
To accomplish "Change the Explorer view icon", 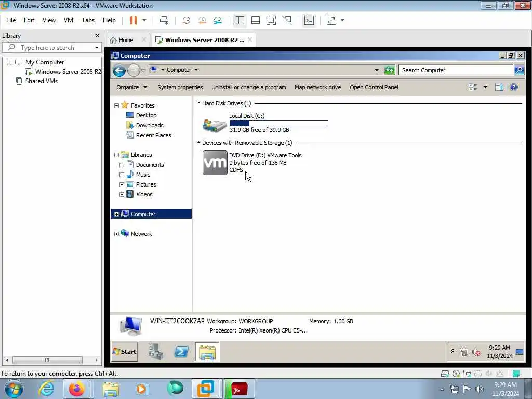I will coord(473,87).
